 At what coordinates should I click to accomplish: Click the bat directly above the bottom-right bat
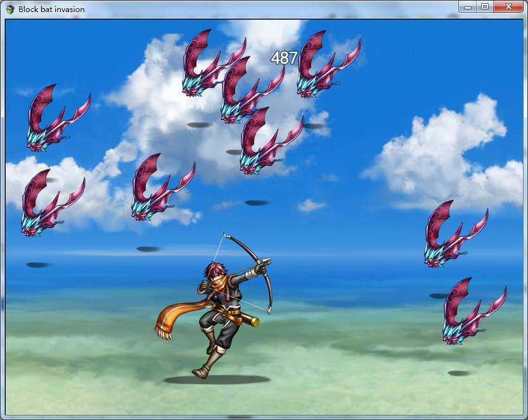coord(456,234)
